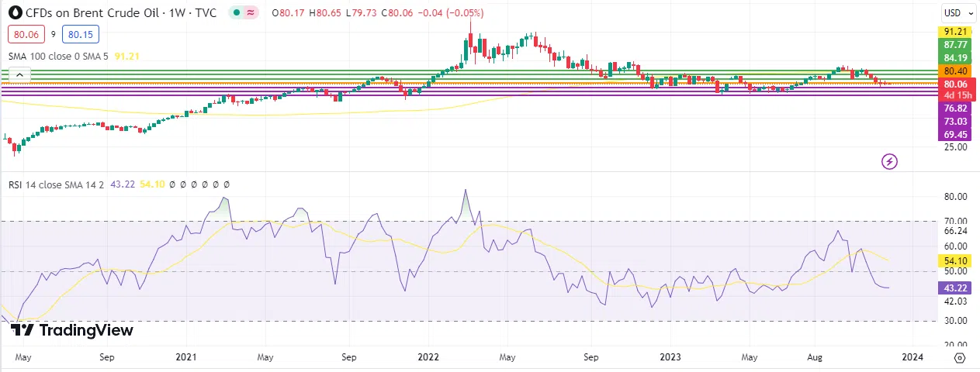The image size is (980, 372).
Task: Click the TradingView logo
Action: (72, 330)
